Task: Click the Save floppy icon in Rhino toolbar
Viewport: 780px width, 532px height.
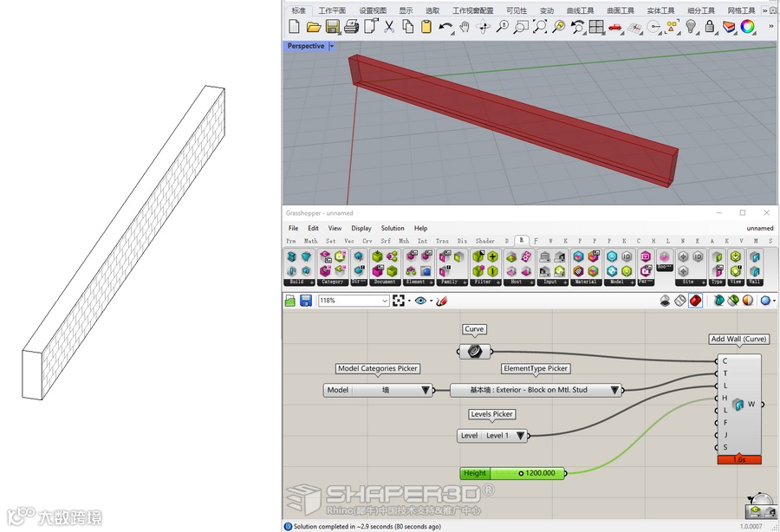Action: (332, 26)
